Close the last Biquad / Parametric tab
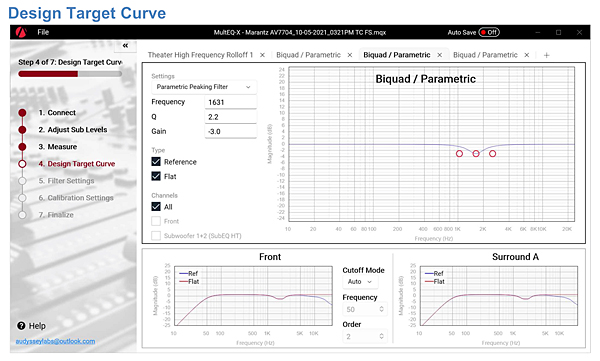 click(x=527, y=55)
